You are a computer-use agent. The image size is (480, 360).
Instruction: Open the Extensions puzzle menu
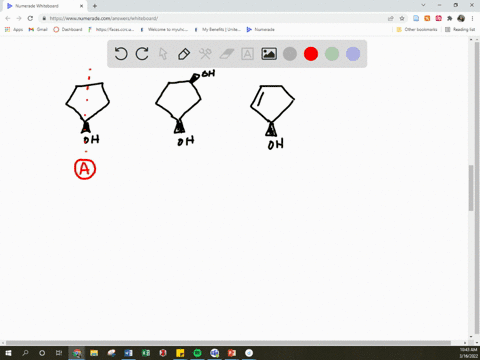click(450, 18)
